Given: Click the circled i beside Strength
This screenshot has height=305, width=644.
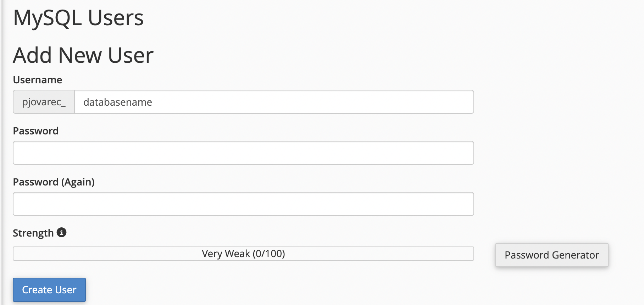Looking at the screenshot, I should coord(61,232).
